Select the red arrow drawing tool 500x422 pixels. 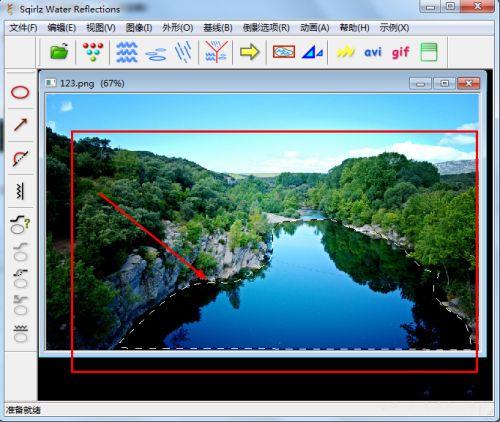pos(20,125)
